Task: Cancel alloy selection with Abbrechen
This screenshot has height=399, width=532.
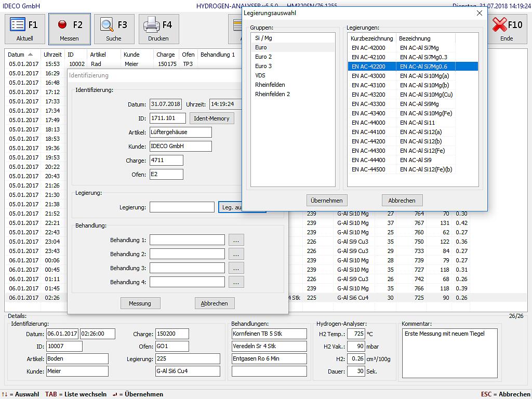Action: pyautogui.click(x=402, y=201)
